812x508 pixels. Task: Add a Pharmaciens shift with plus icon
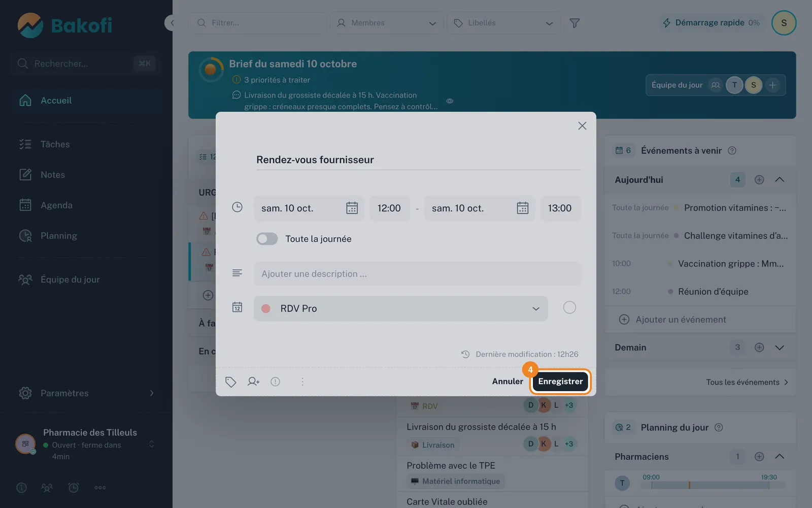(759, 457)
